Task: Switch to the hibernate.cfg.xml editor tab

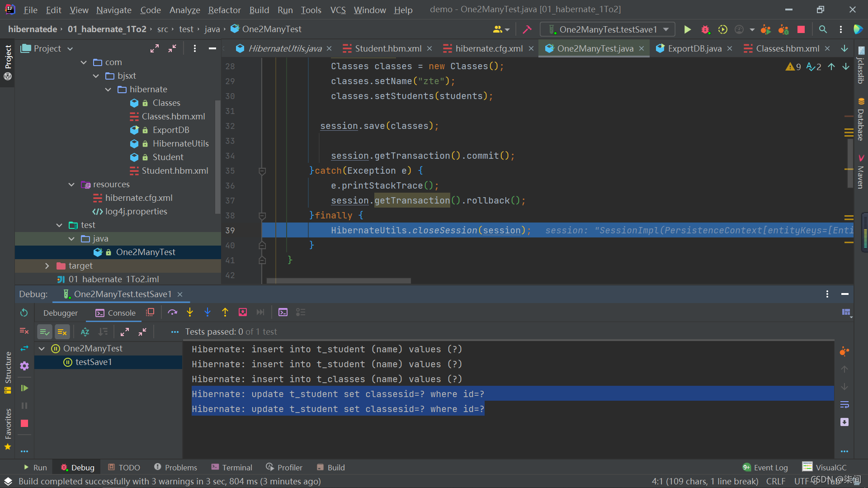Action: 489,48
